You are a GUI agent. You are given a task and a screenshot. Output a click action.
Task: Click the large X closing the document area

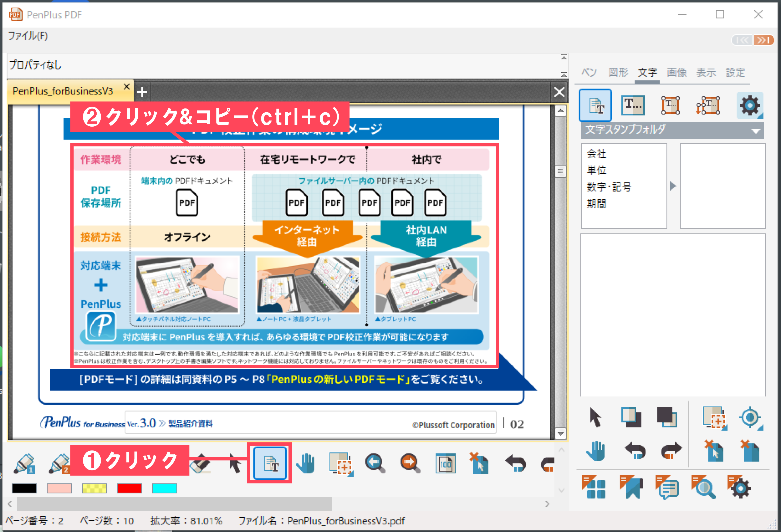pos(559,92)
